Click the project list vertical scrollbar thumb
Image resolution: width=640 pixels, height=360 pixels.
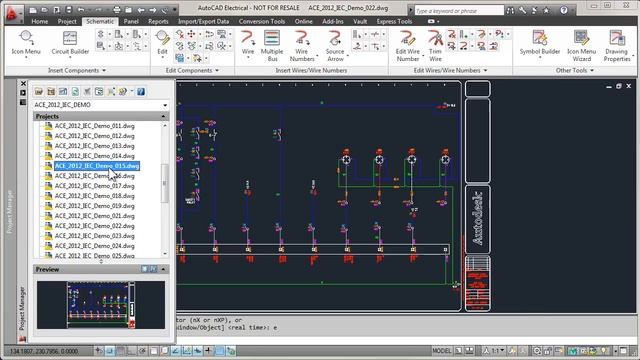[165, 183]
